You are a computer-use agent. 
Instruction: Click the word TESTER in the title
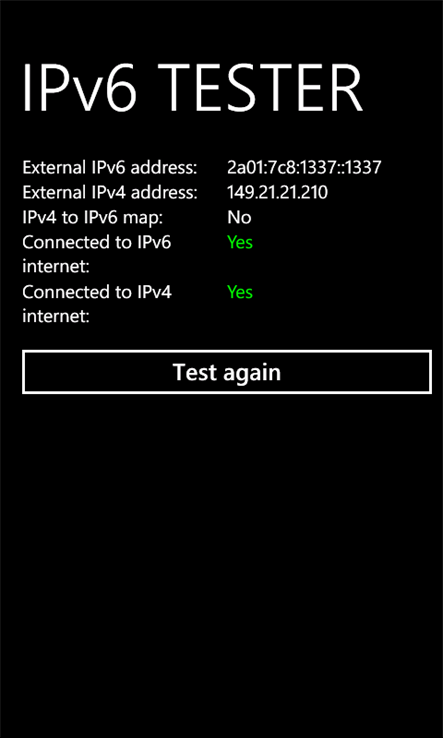(x=258, y=89)
